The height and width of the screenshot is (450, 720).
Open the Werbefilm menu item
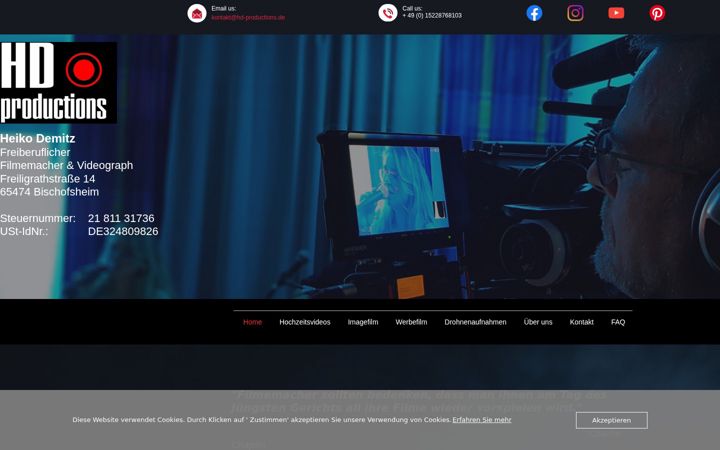coord(411,322)
